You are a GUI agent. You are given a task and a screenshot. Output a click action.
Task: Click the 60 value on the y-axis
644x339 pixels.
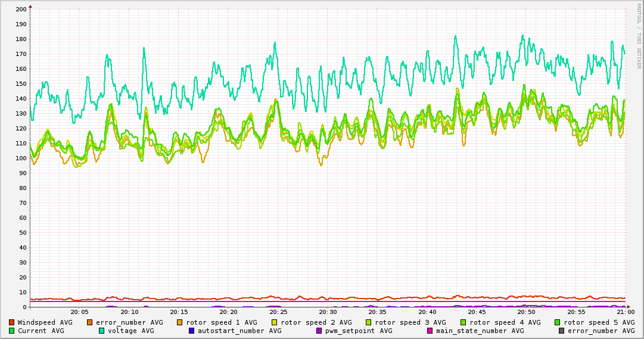pyautogui.click(x=23, y=218)
